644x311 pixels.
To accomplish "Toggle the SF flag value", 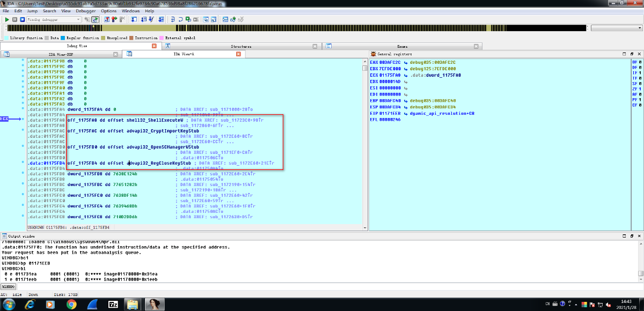I will [x=640, y=84].
